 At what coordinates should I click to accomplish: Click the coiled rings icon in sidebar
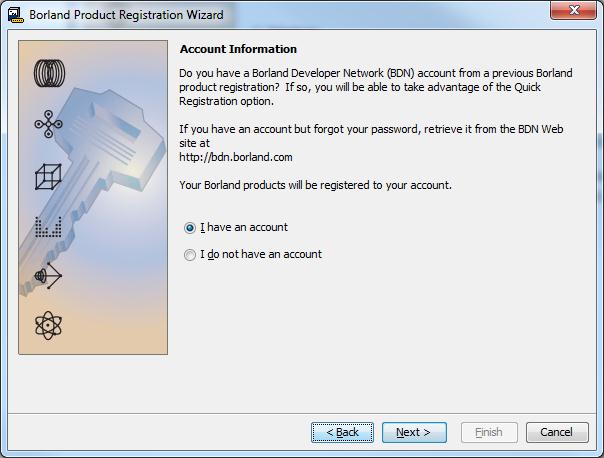point(48,72)
